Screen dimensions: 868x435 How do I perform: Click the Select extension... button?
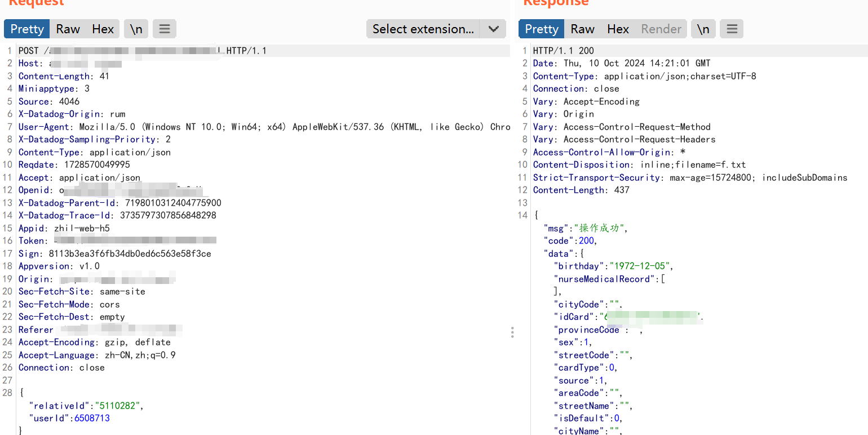point(423,29)
